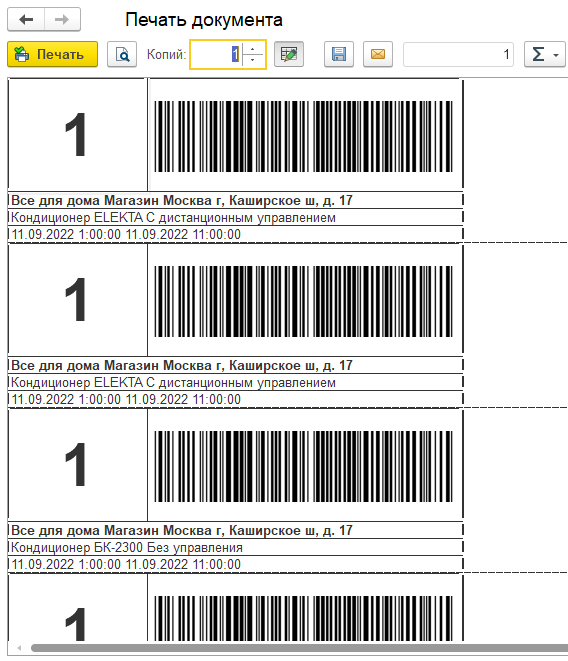Open print preview with magnifier icon
Screen dimensions: 568x661
click(122, 54)
